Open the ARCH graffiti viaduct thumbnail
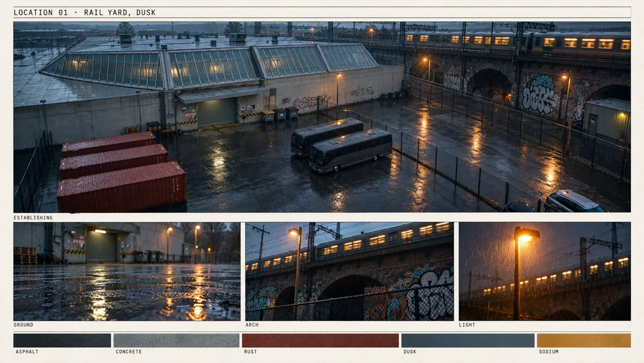The image size is (644, 363). click(349, 272)
